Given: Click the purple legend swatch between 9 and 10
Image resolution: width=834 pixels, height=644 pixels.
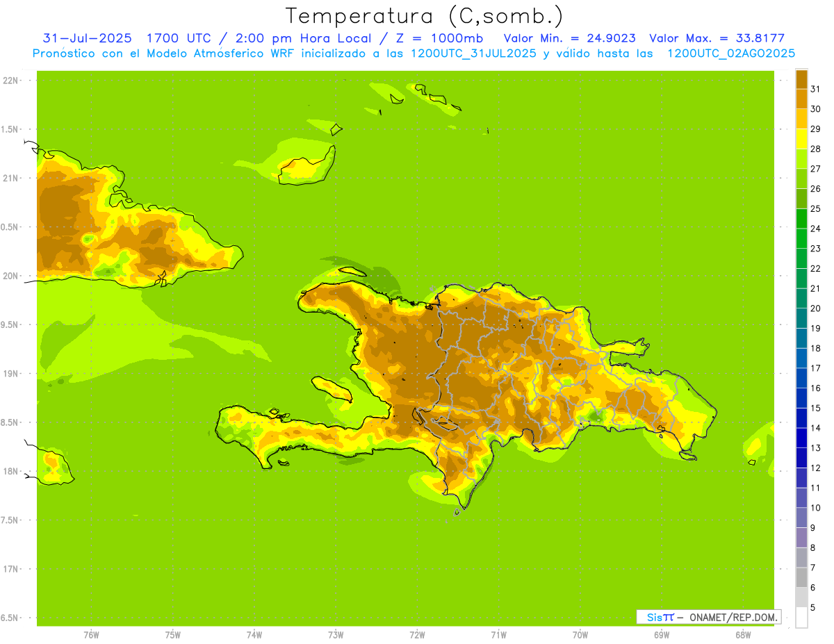Looking at the screenshot, I should [801, 518].
